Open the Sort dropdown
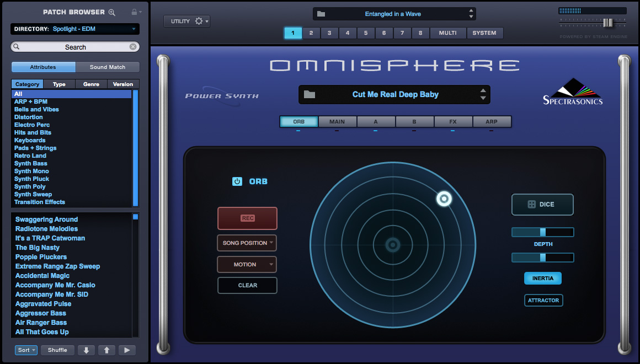The height and width of the screenshot is (364, 640). (x=25, y=350)
